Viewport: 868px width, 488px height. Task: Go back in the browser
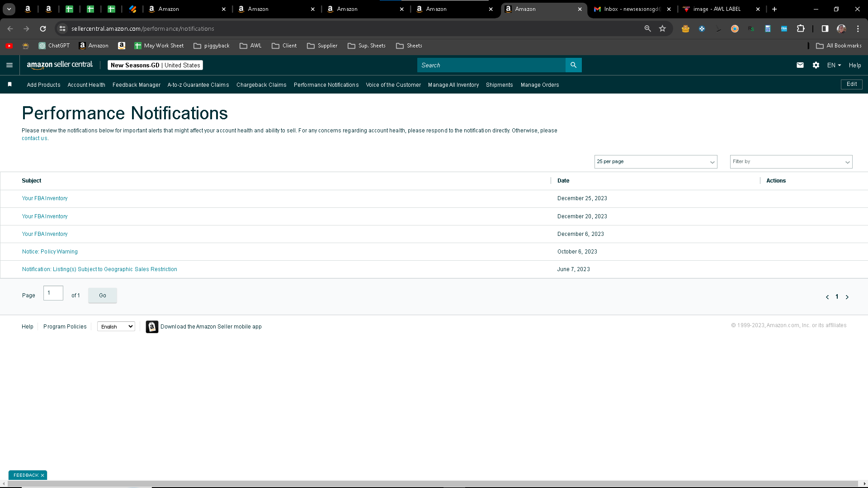pos(10,28)
